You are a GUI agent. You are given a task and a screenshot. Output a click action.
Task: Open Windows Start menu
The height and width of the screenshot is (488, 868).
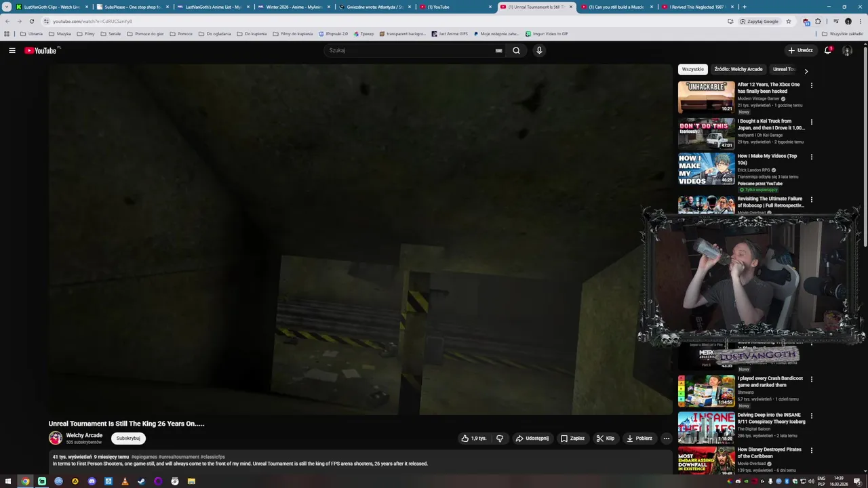click(8, 481)
